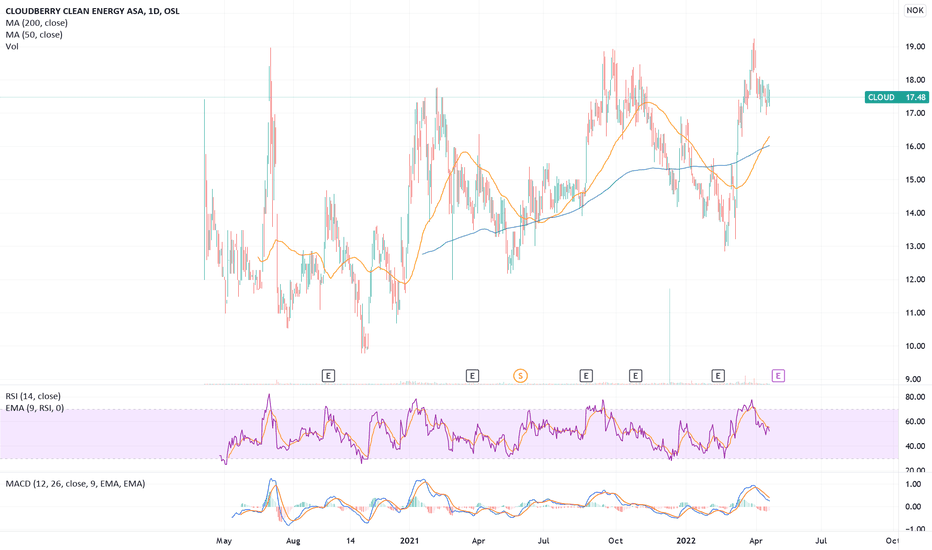Click the 60.00 RSI axis label

(x=915, y=422)
